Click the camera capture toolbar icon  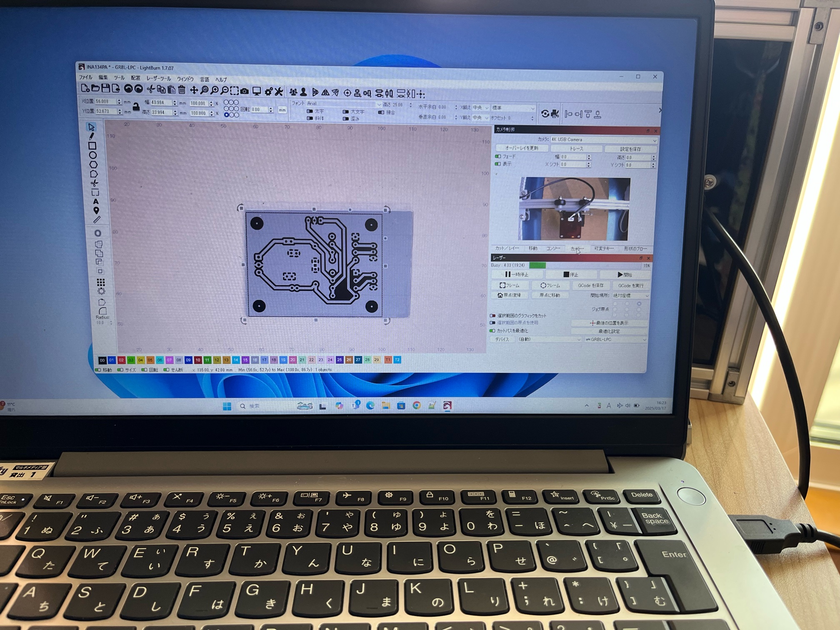(x=245, y=91)
